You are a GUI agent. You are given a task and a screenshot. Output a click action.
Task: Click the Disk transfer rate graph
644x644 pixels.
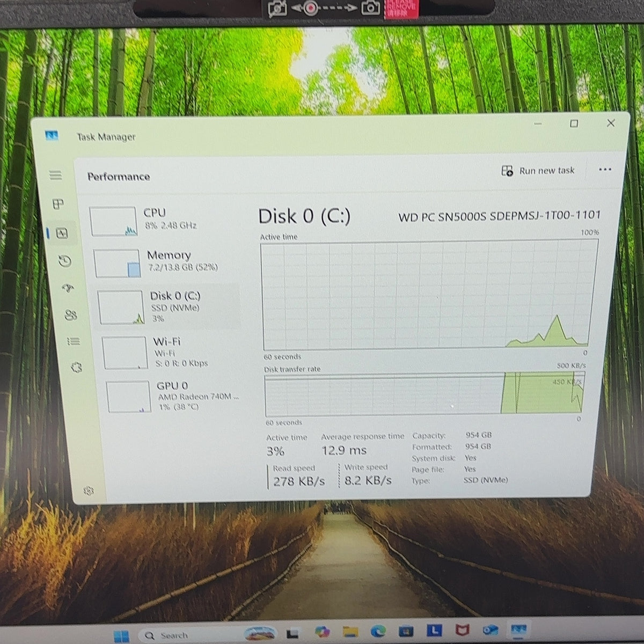tap(424, 394)
